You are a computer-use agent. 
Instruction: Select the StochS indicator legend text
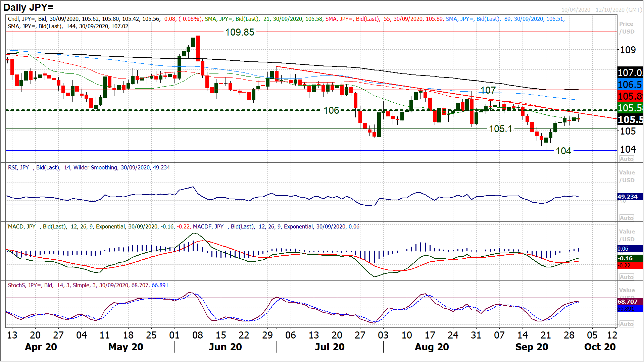[88, 285]
